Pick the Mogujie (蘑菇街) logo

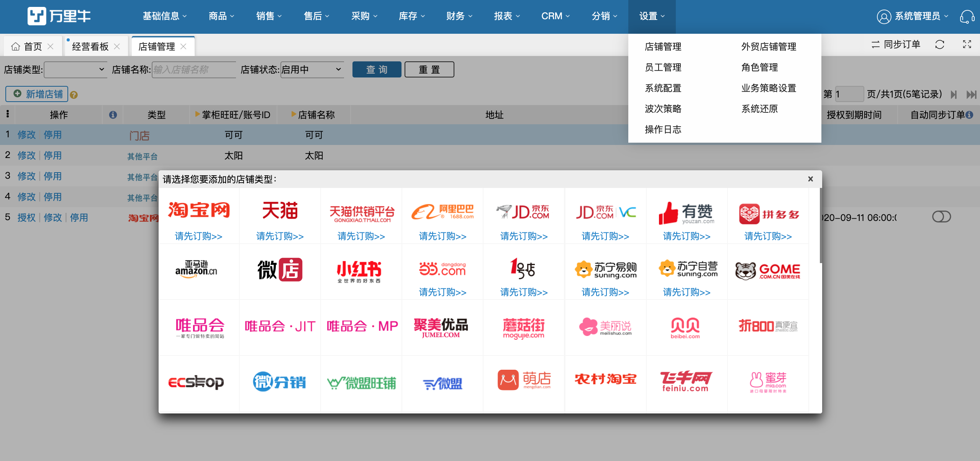pyautogui.click(x=524, y=329)
